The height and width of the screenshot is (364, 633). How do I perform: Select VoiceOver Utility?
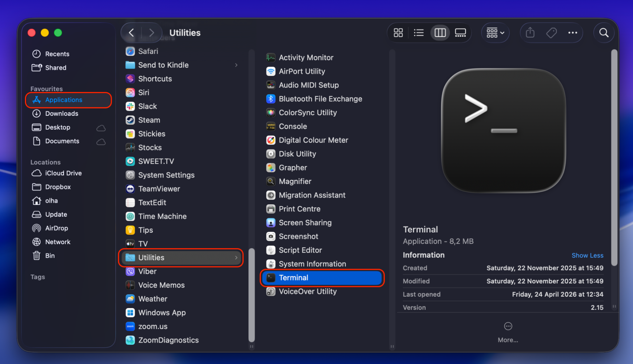tap(307, 292)
